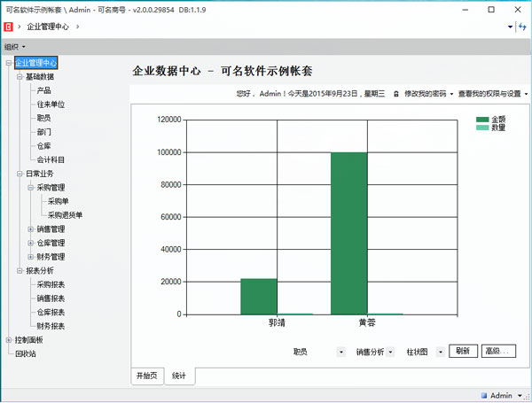
Task: Click 修改我的密码 link
Action: pyautogui.click(x=426, y=93)
